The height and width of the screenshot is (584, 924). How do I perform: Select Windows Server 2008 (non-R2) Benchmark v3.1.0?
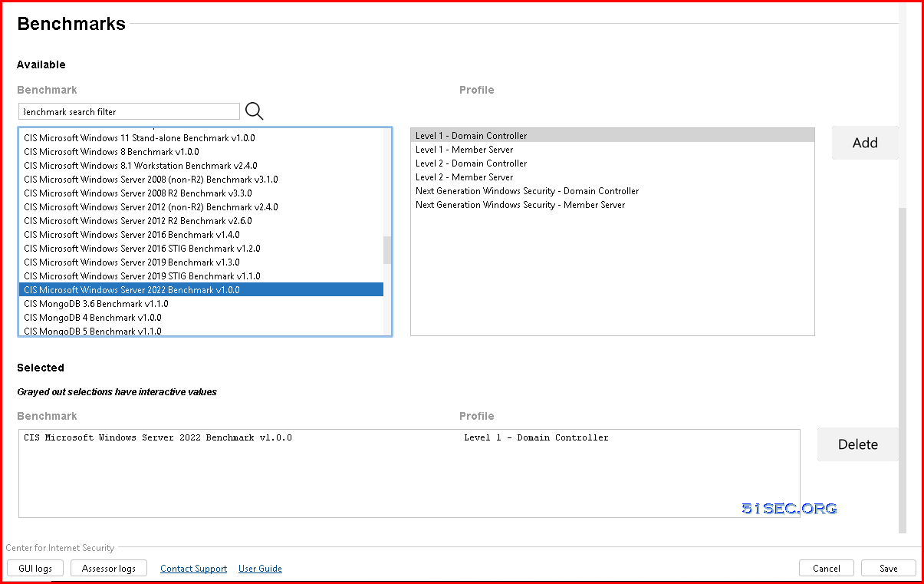click(x=201, y=180)
